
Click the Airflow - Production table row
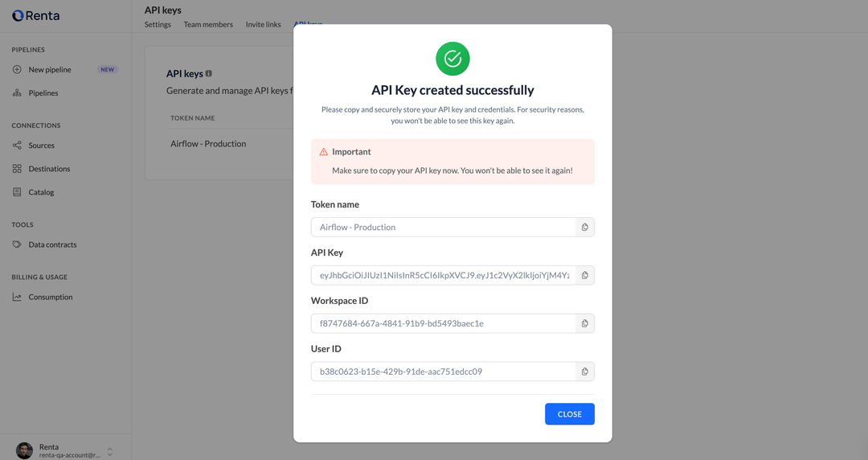[209, 144]
